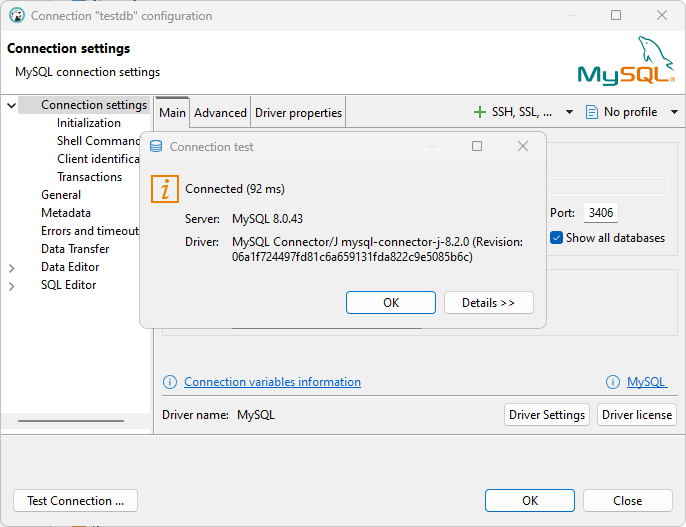Click the Port input field
Screen dimensions: 686x527
(601, 213)
